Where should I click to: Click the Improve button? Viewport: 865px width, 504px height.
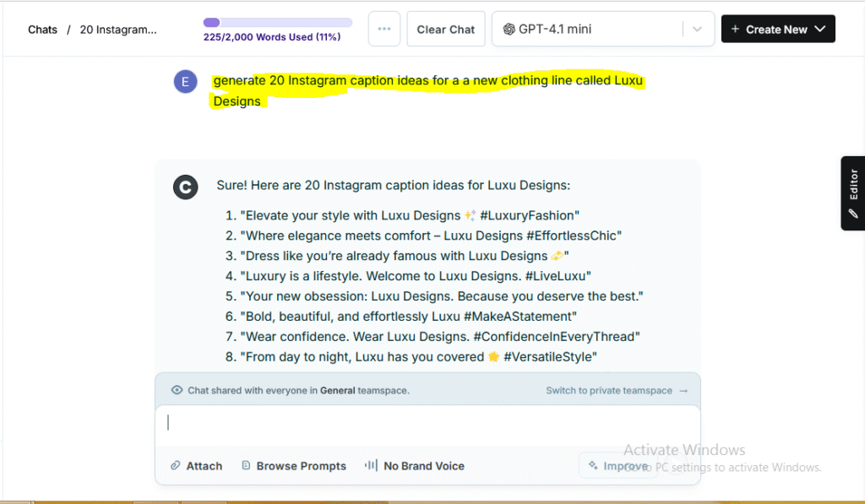click(x=617, y=466)
